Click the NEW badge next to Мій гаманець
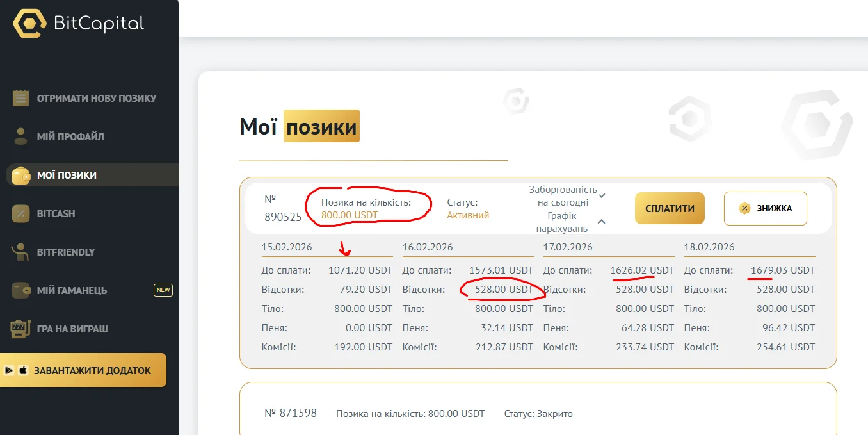868x435 pixels. (x=163, y=290)
